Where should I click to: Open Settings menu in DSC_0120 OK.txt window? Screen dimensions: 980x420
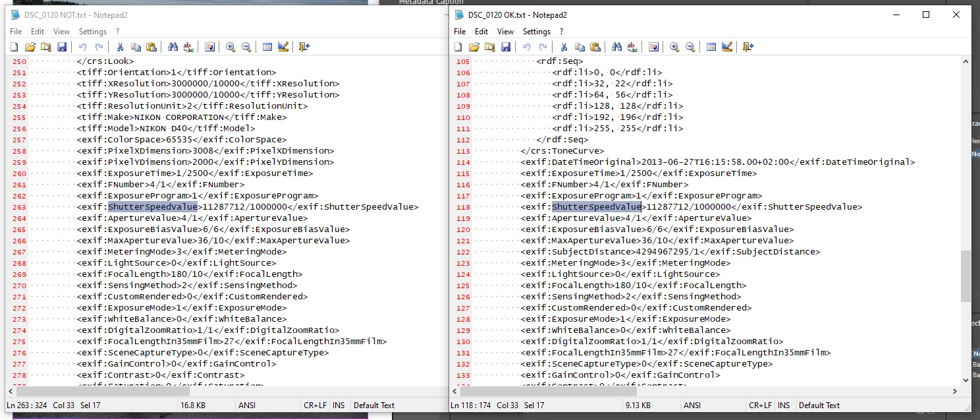tap(537, 32)
